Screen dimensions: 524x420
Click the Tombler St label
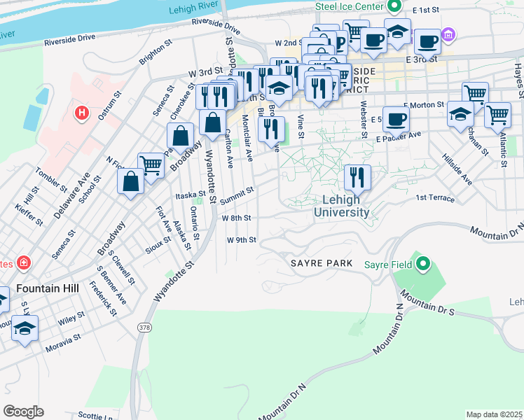pos(51,180)
